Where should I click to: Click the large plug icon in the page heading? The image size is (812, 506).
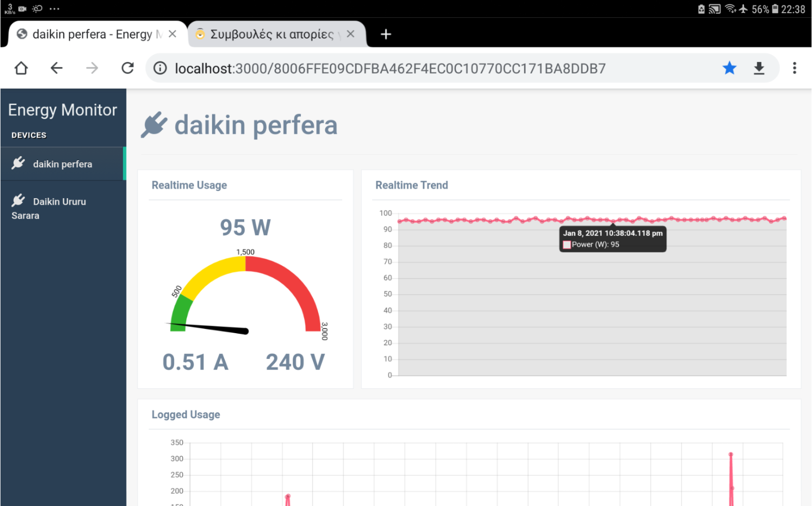click(x=154, y=124)
